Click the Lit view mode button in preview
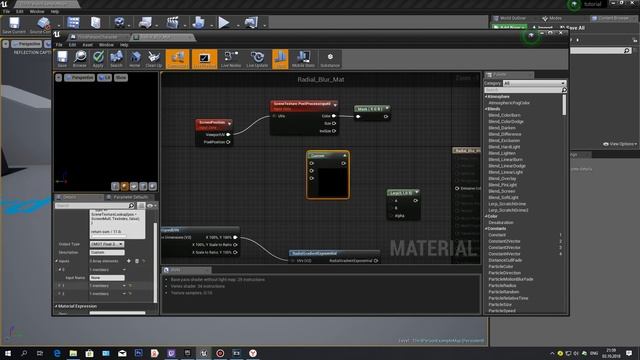 [x=104, y=78]
